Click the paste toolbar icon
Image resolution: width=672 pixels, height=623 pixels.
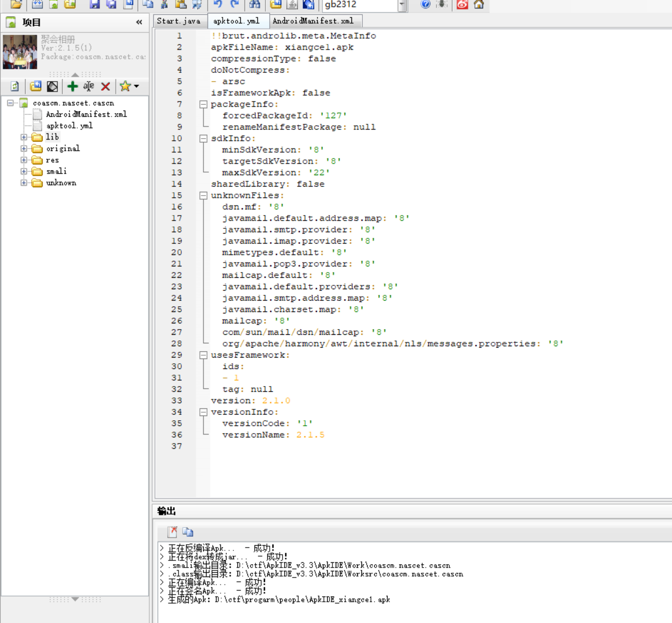point(180,4)
